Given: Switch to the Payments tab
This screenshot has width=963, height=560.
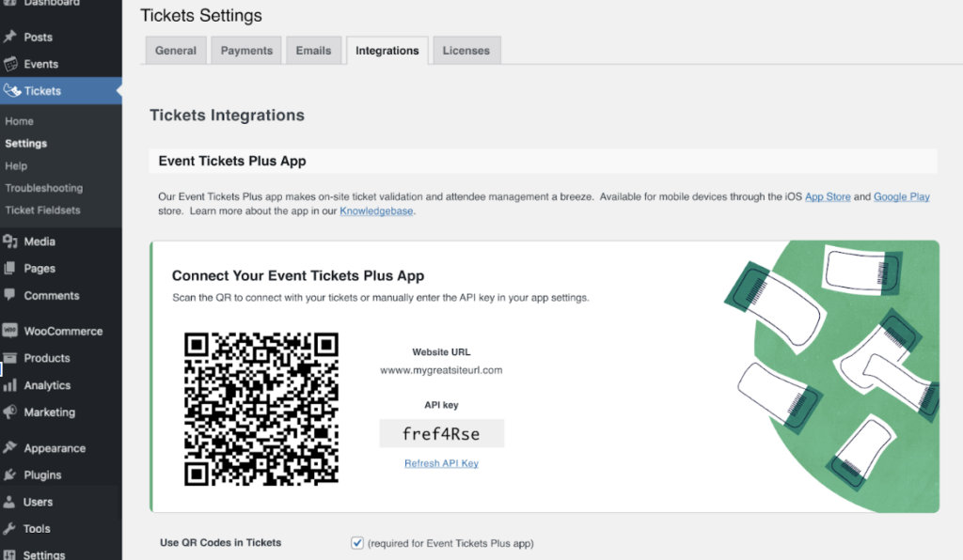Looking at the screenshot, I should 245,50.
